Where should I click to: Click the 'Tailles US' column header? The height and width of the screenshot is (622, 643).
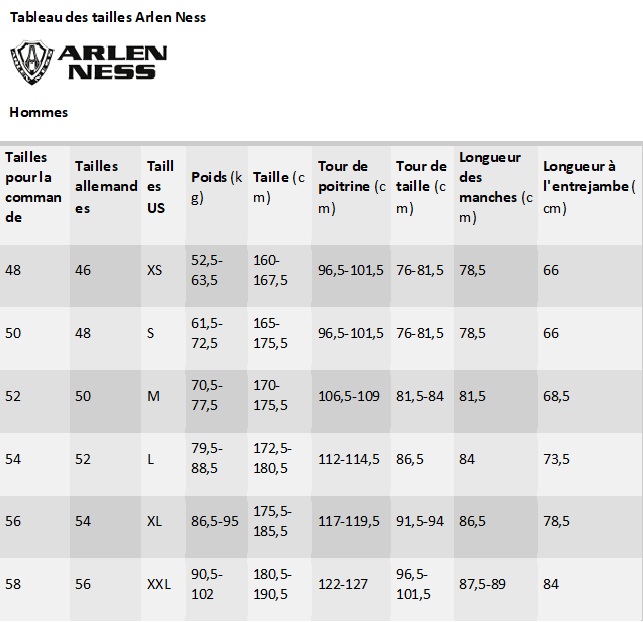tap(160, 187)
